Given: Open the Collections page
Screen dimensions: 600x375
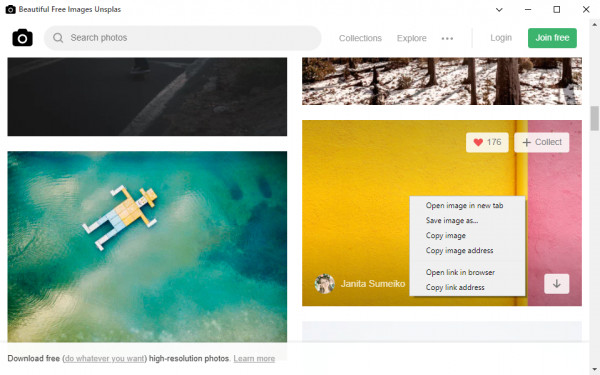Looking at the screenshot, I should pyautogui.click(x=360, y=38).
